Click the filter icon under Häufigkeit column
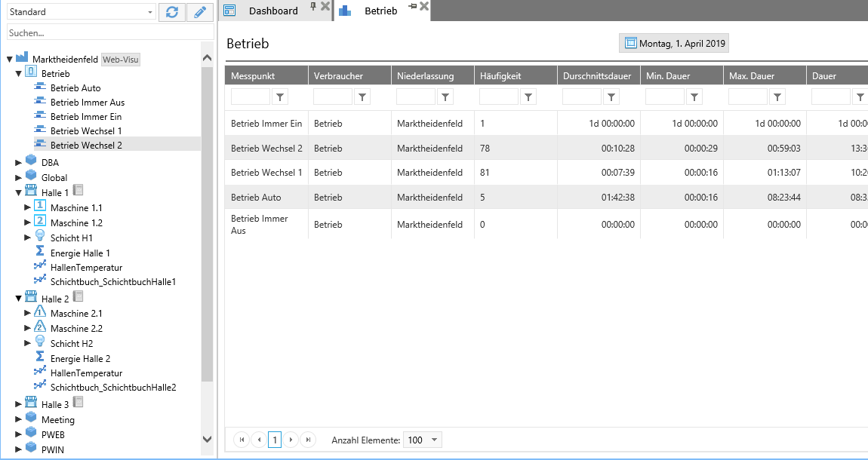The height and width of the screenshot is (460, 868). pos(529,97)
